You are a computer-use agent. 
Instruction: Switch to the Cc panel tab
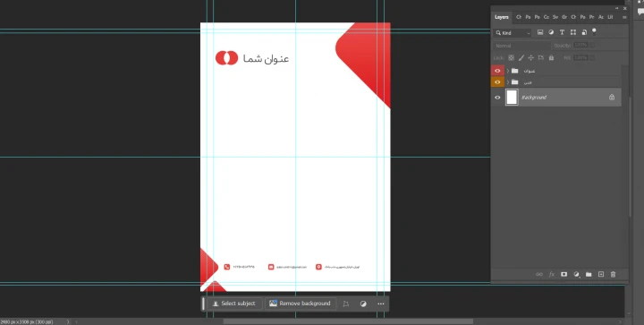tap(547, 17)
